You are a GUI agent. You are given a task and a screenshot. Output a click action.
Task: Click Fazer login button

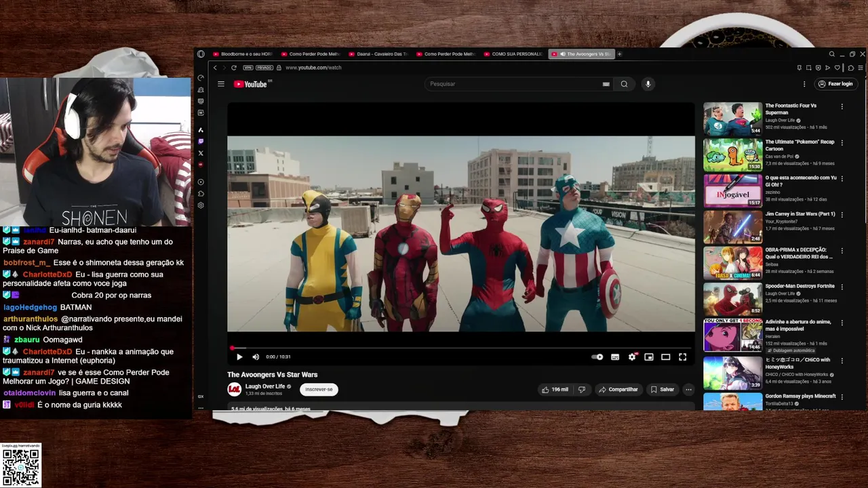835,84
